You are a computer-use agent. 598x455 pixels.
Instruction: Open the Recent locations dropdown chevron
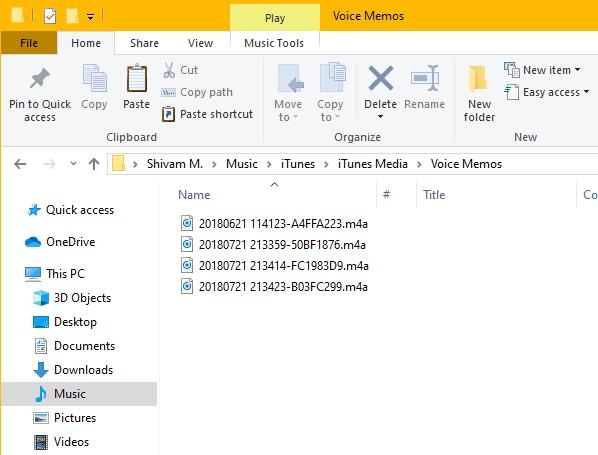point(73,164)
